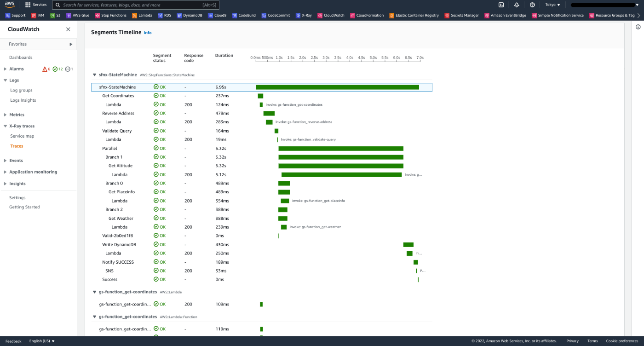Image resolution: width=644 pixels, height=346 pixels.
Task: Open the Support bookmark shortcut
Action: pos(16,15)
